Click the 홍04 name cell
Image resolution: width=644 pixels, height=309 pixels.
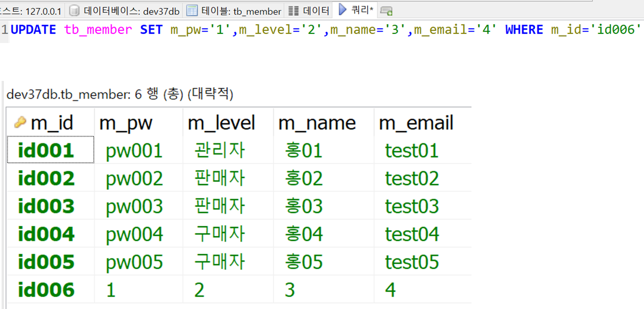(324, 234)
